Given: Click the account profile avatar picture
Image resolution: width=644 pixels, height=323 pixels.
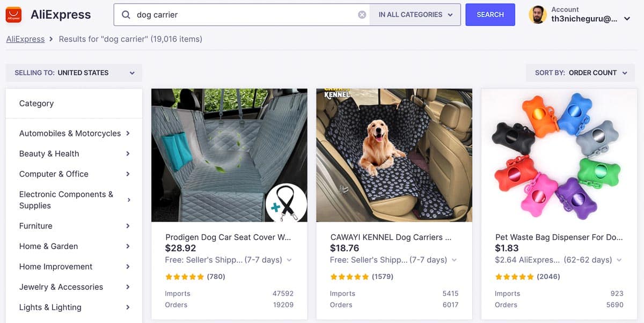Looking at the screenshot, I should coord(538,14).
